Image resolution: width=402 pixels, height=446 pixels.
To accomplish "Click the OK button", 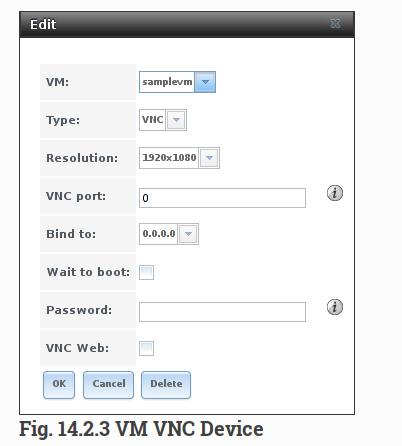I will [59, 385].
